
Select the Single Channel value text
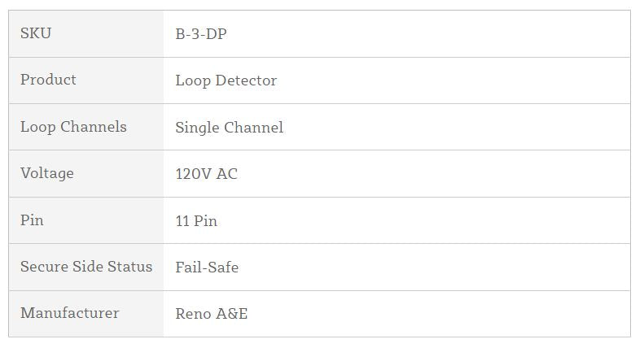[x=230, y=128]
